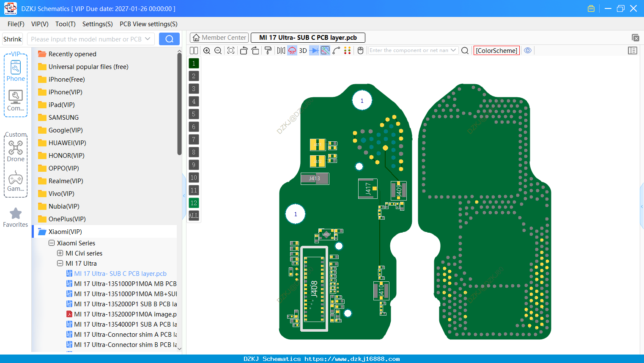Viewport: 644px width, 363px height.
Task: Open MI 17 Ultra-1352000P1M0A image PDF file
Action: coord(121,314)
